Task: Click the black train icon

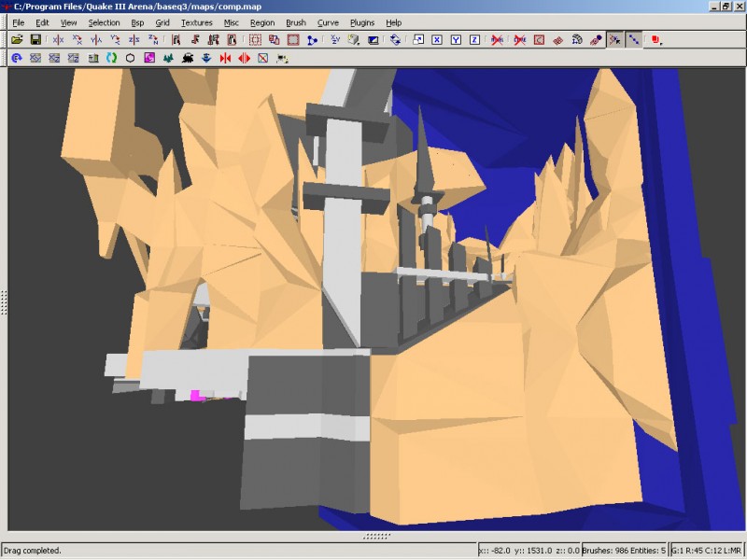Action: (188, 58)
